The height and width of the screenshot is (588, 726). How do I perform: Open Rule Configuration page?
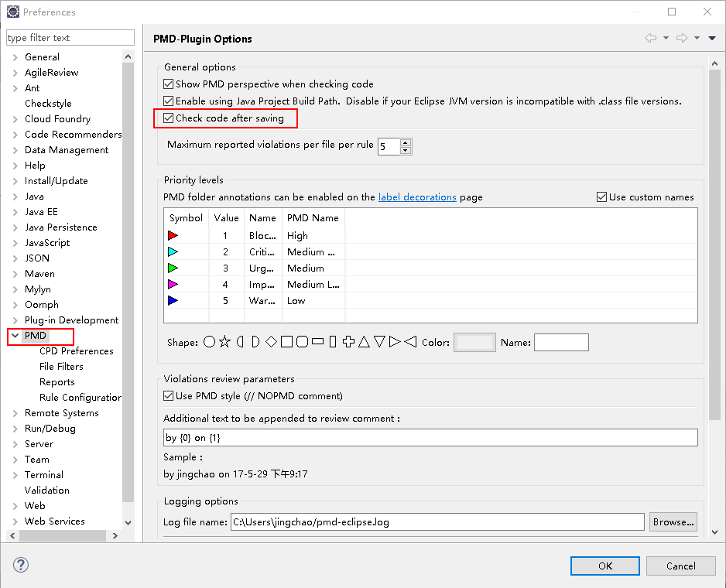coord(80,397)
